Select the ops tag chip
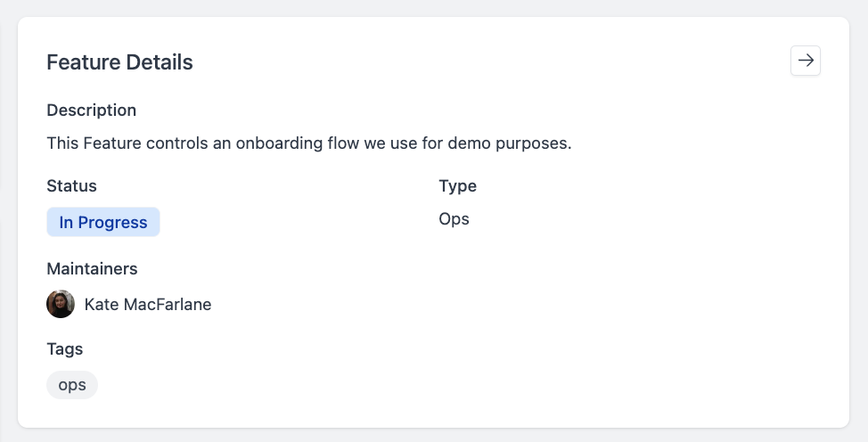The width and height of the screenshot is (868, 442). click(x=72, y=385)
